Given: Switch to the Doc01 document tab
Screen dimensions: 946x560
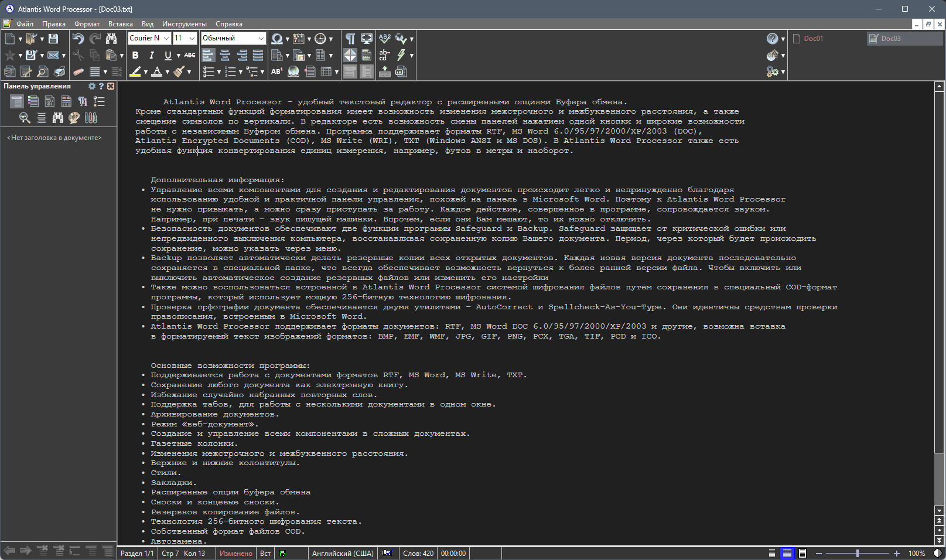Looking at the screenshot, I should click(813, 39).
